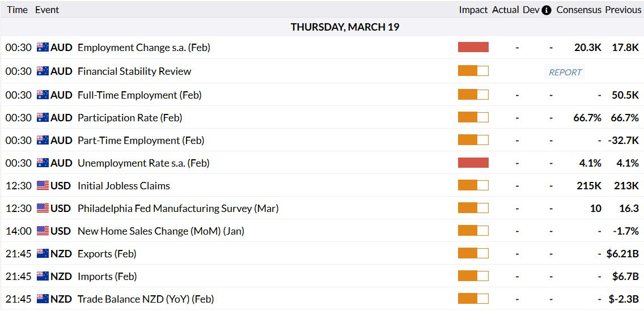Click Australian flag beside Financial Stability Review
Viewport: 644px width, 310px height.
(x=43, y=71)
